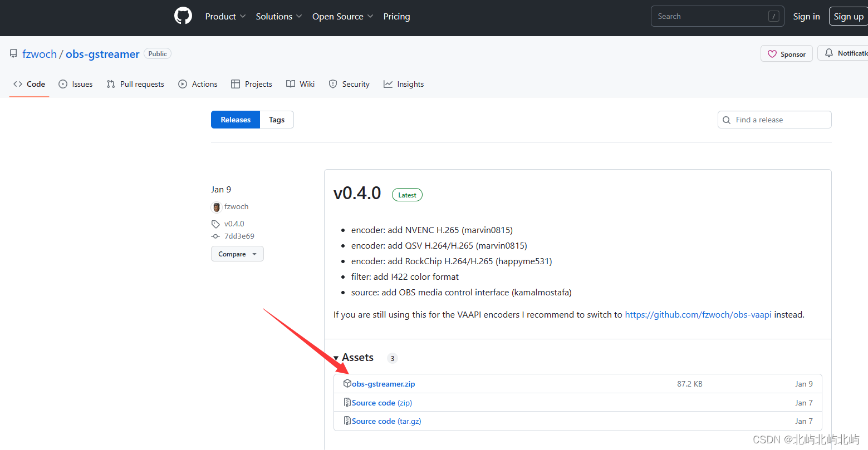
Task: Click the Actions play icon
Action: (x=183, y=84)
